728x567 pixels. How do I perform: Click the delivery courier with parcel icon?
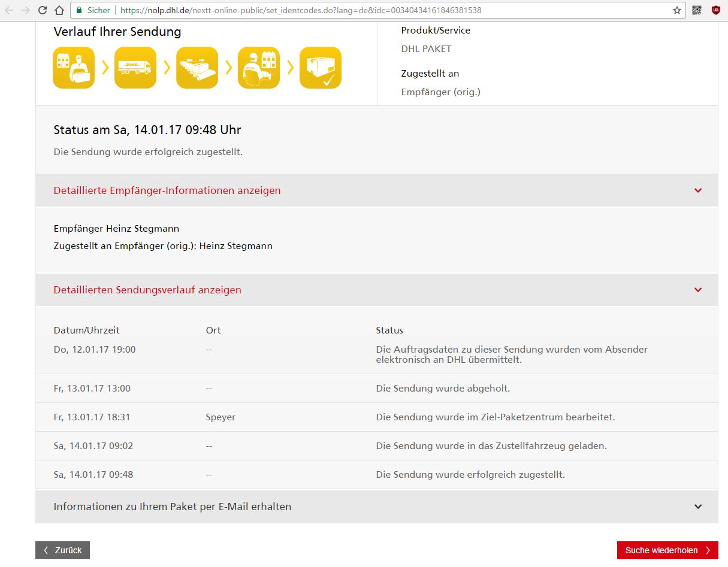tap(259, 68)
